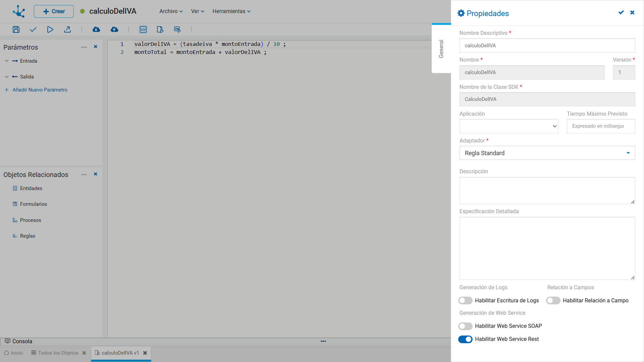Click code line 1 in editor
This screenshot has width=644, height=362.
tap(210, 44)
